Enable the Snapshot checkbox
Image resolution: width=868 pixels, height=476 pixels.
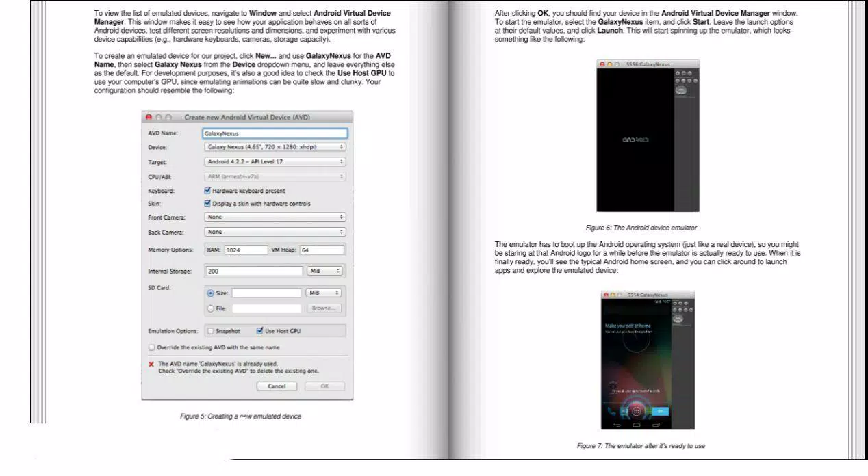point(211,331)
